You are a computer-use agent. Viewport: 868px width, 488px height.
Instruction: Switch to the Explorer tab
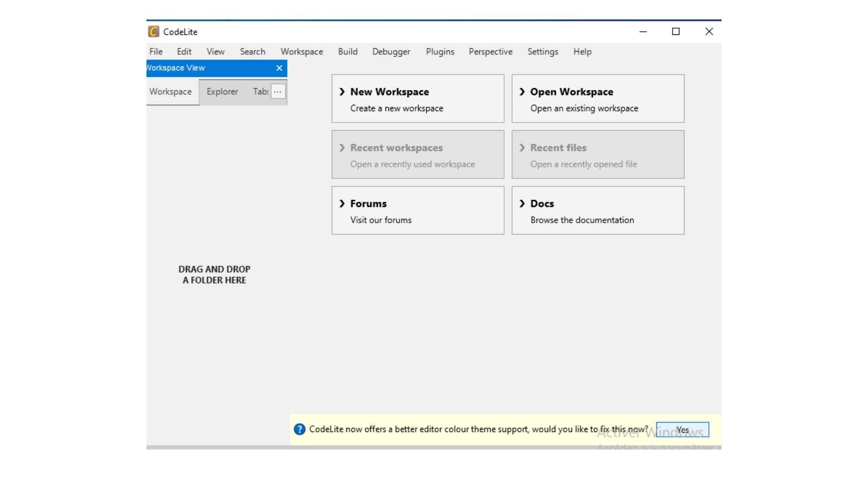coord(222,92)
